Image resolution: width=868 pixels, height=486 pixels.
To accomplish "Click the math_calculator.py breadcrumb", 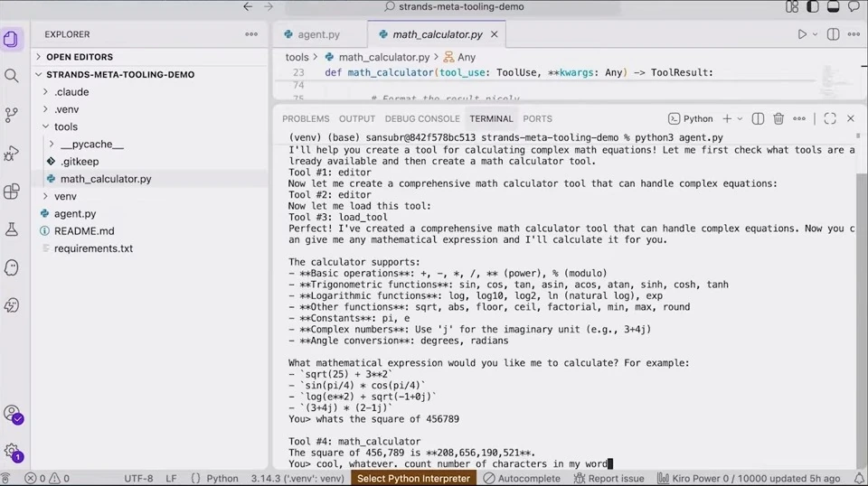I will (383, 57).
